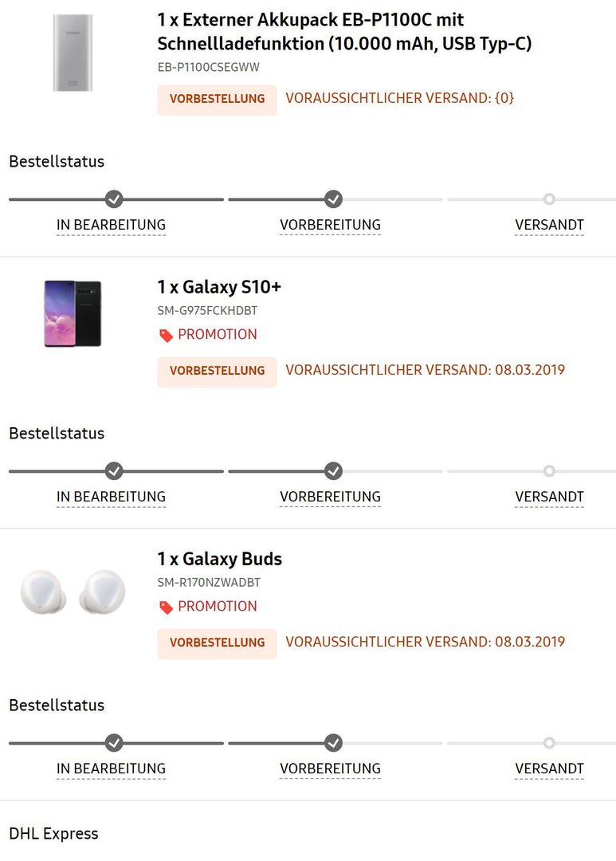Click the Vorbestellung badge for Galaxy S10+
The height and width of the screenshot is (861, 616).
tap(217, 372)
